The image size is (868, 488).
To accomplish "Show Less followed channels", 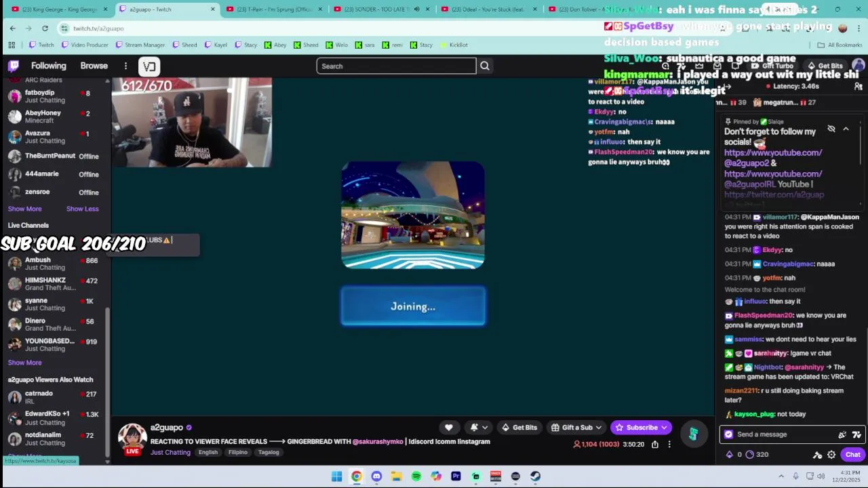I will [82, 209].
